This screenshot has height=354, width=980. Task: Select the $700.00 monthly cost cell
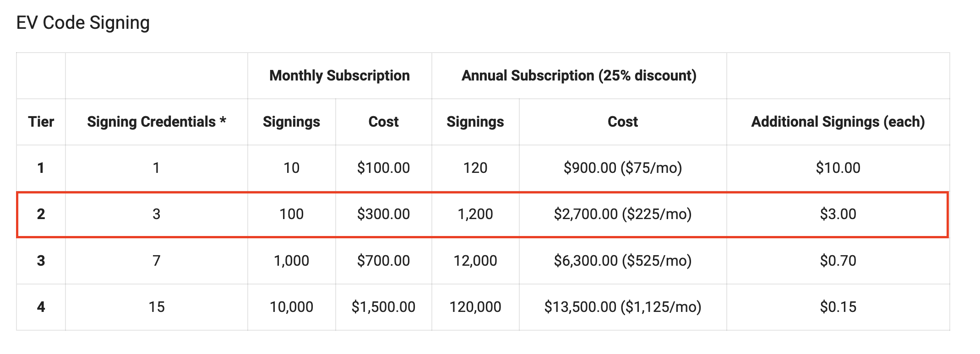383,261
